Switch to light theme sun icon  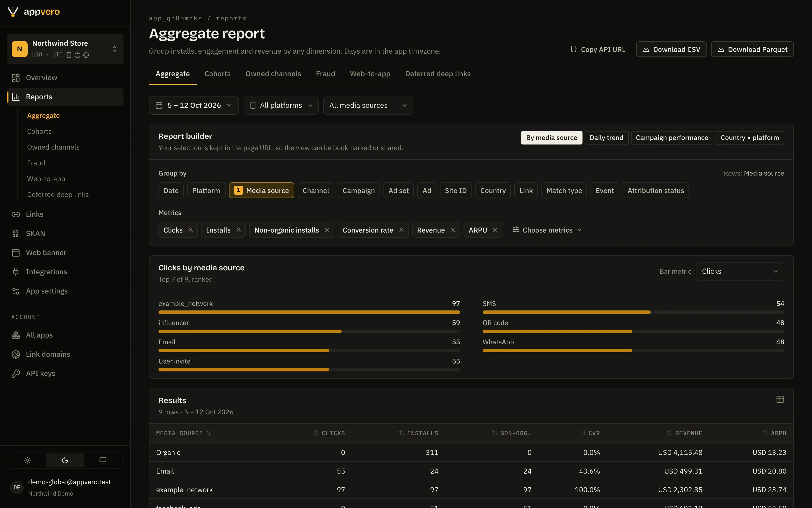click(27, 460)
